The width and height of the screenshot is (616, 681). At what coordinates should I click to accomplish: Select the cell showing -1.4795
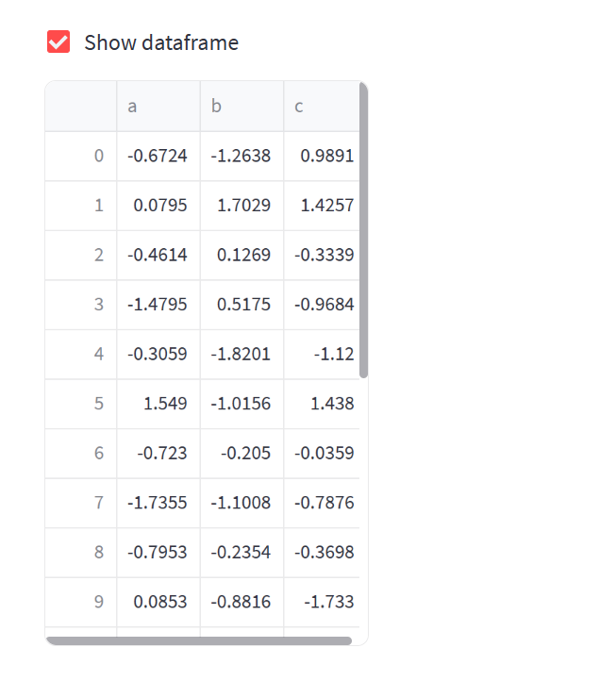coord(158,305)
